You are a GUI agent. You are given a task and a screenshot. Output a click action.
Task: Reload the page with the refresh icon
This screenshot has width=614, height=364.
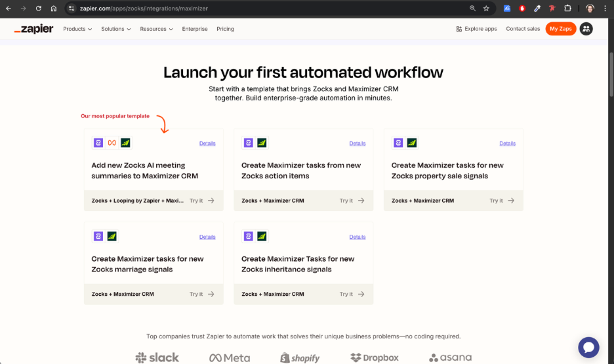tap(38, 9)
